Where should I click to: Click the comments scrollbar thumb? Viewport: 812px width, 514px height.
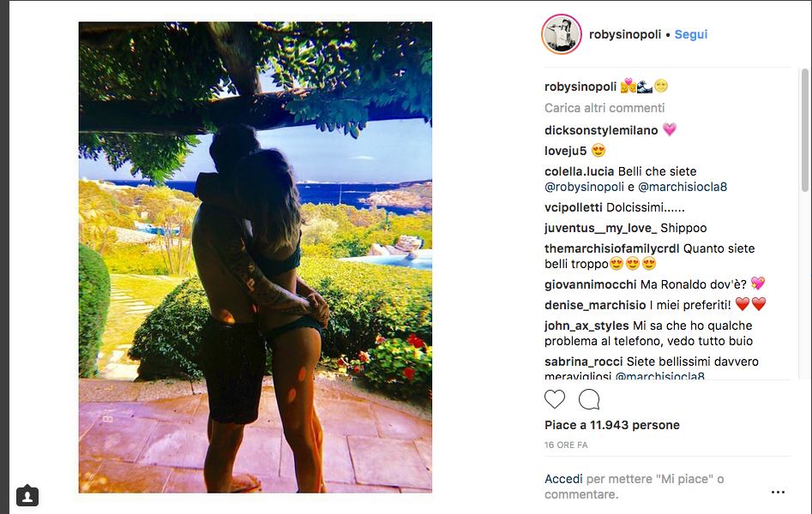click(805, 130)
